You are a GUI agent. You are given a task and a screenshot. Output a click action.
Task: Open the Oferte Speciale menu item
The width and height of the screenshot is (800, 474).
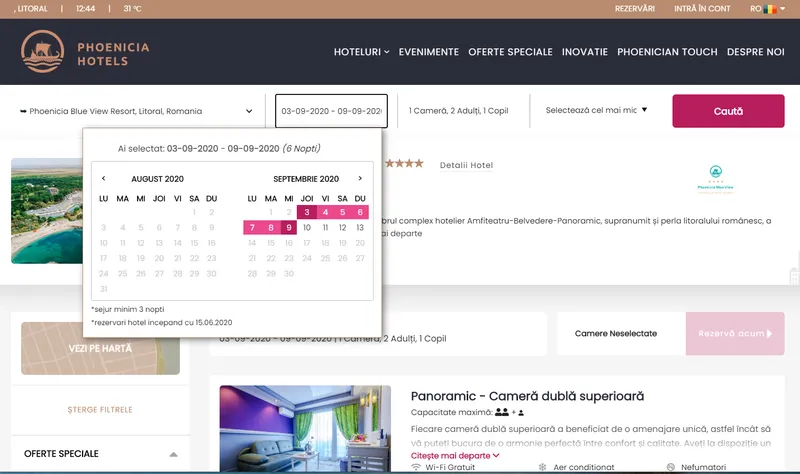click(510, 52)
